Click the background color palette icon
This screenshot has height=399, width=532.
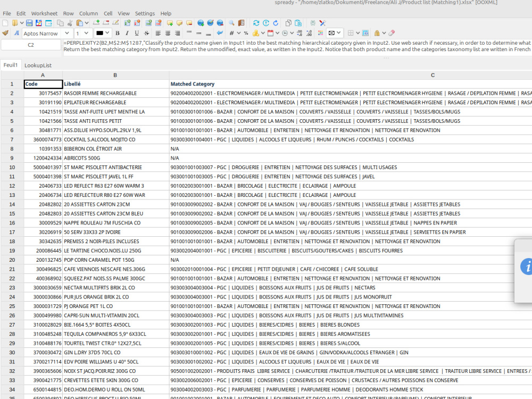(x=320, y=33)
